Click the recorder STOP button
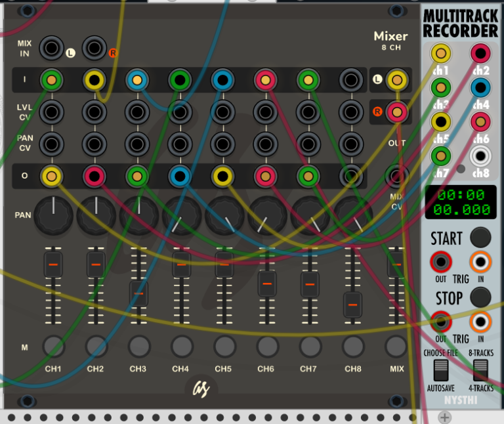This screenshot has height=424, width=504. tap(480, 297)
